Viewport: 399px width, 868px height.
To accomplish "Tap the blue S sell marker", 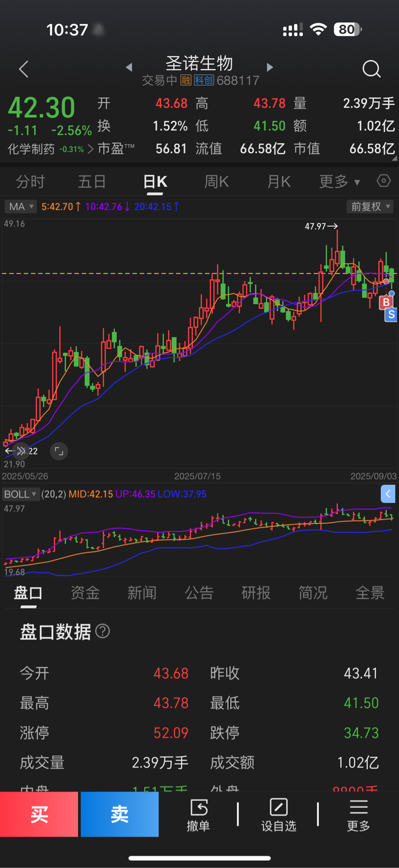I will (x=391, y=315).
